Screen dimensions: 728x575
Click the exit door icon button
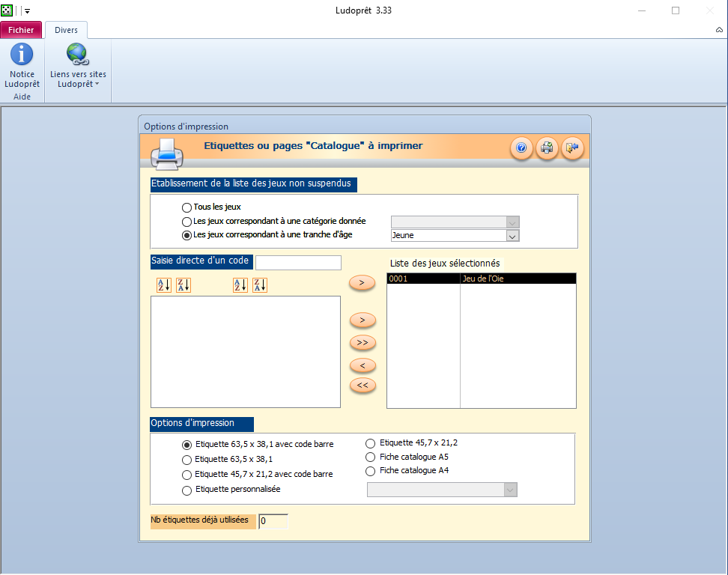pyautogui.click(x=571, y=148)
